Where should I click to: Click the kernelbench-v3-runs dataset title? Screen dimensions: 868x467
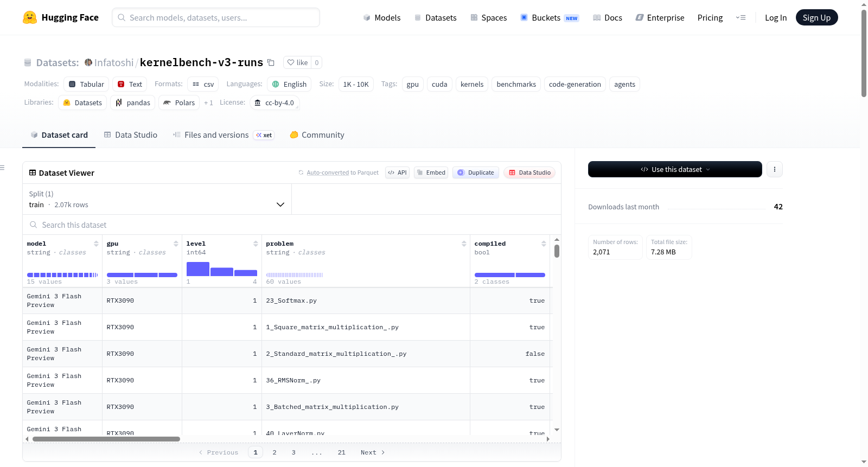pyautogui.click(x=201, y=62)
